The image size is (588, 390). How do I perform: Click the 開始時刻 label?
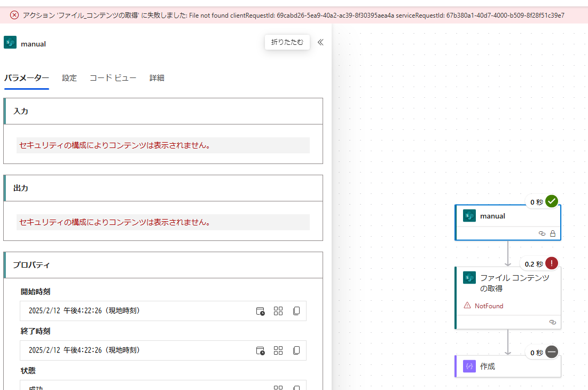pos(36,292)
